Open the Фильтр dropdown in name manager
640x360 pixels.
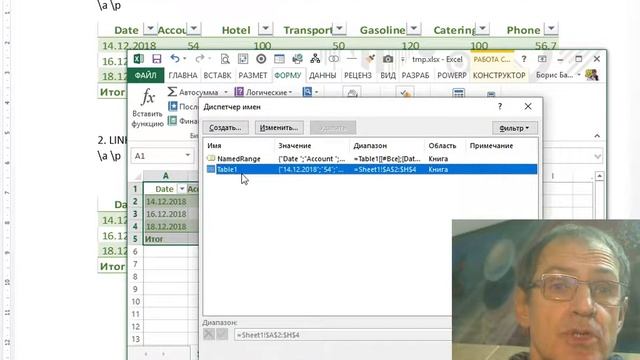click(x=514, y=128)
